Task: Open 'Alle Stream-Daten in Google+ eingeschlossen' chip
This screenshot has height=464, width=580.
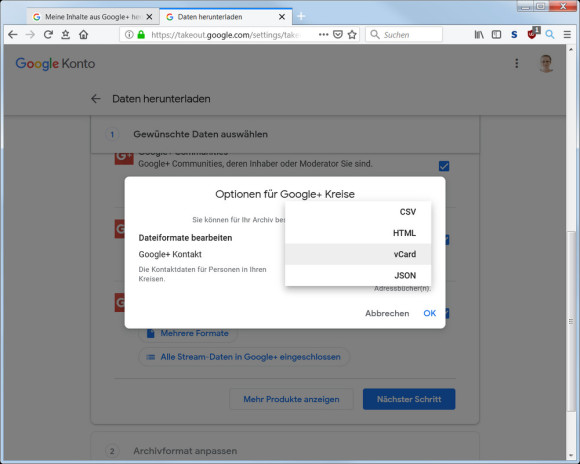Action: 244,357
